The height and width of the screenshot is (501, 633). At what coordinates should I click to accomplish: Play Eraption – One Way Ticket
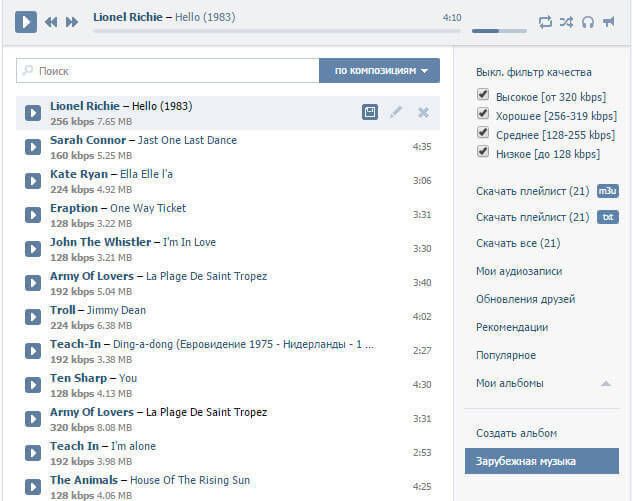tap(33, 214)
